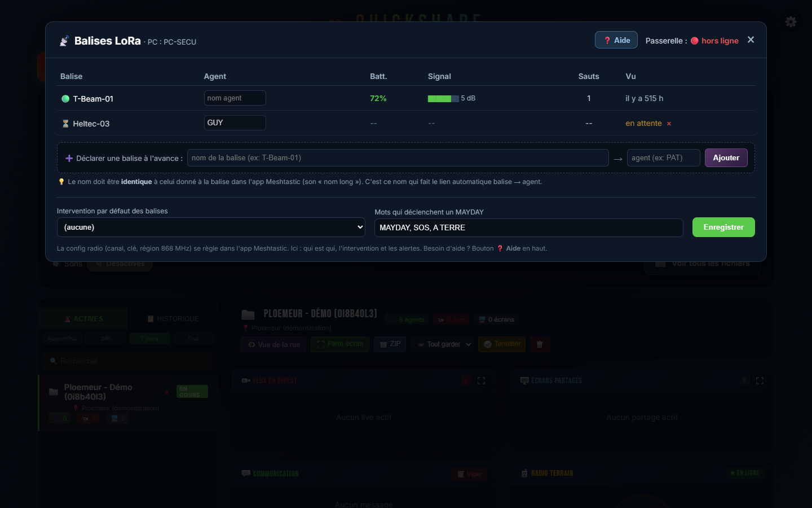Open the Intervention par défaut dropdown
The height and width of the screenshot is (508, 812).
(211, 227)
